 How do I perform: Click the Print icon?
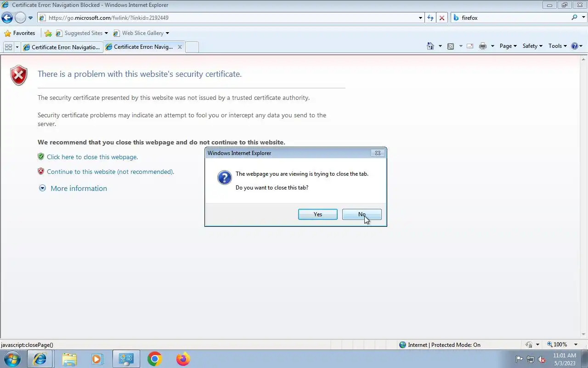click(x=483, y=46)
